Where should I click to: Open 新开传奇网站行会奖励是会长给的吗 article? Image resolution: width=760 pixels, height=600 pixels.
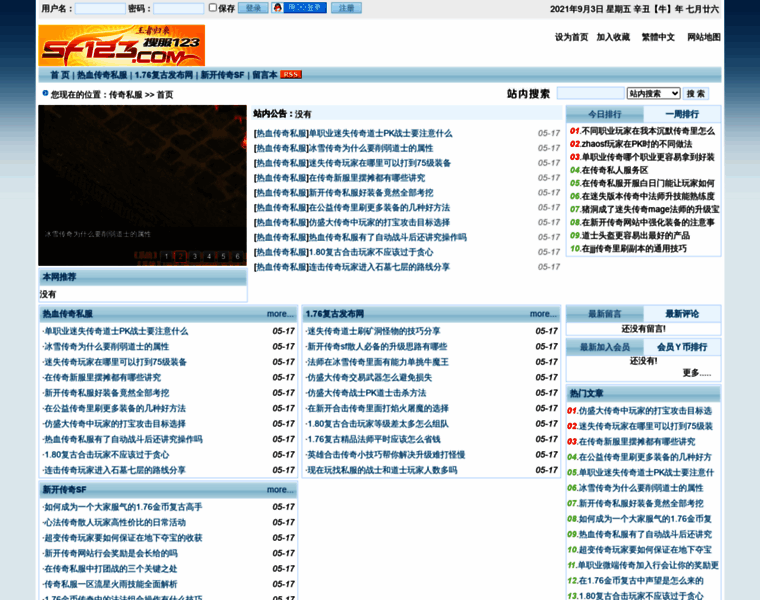coord(110,553)
